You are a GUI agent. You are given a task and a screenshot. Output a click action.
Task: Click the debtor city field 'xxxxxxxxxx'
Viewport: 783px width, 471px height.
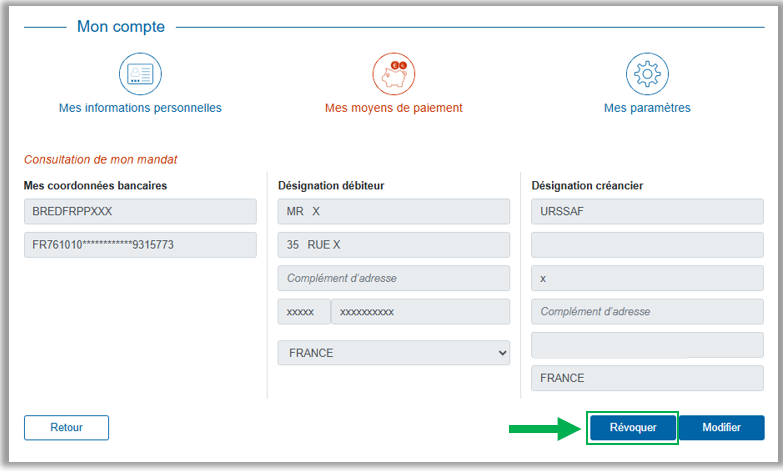coord(420,312)
